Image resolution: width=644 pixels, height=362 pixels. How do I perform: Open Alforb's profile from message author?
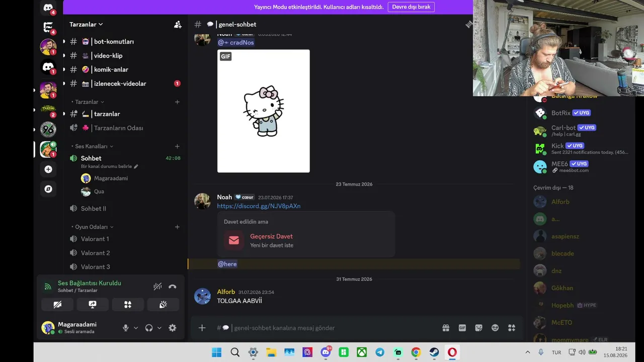(x=226, y=292)
